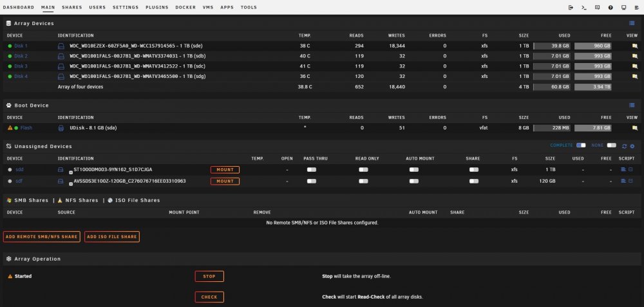Viewport: 644px width, 307px height.
Task: Open the log viewer icon in the top bar
Action: [637, 7]
